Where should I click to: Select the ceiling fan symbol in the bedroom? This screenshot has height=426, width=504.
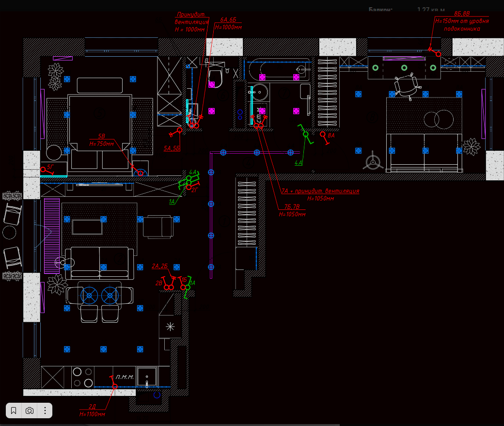[x=373, y=160]
